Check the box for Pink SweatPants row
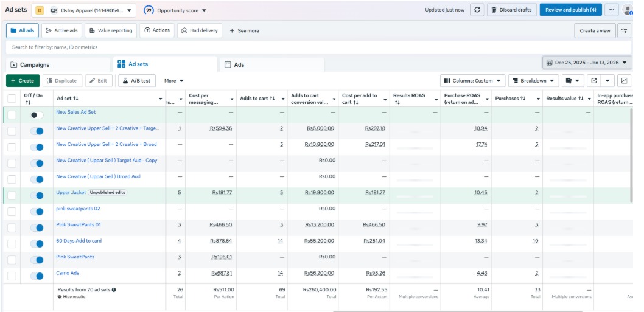The width and height of the screenshot is (644, 312). pyautogui.click(x=12, y=260)
